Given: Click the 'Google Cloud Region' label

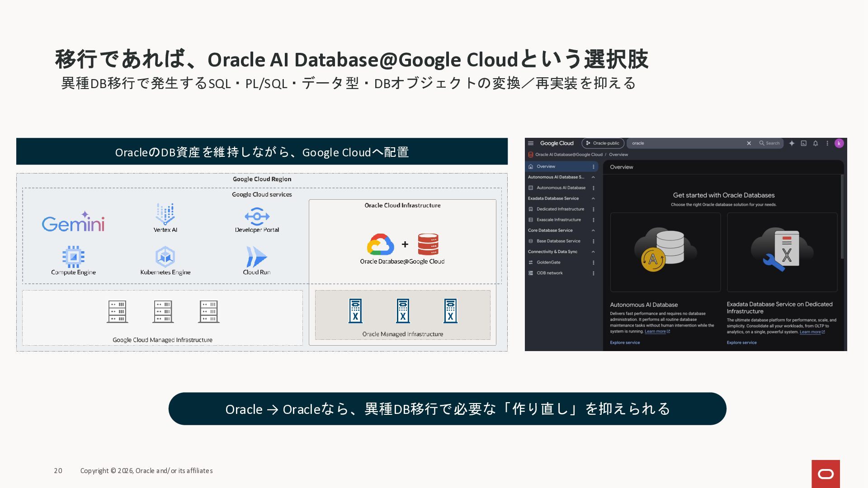Looking at the screenshot, I should point(262,179).
